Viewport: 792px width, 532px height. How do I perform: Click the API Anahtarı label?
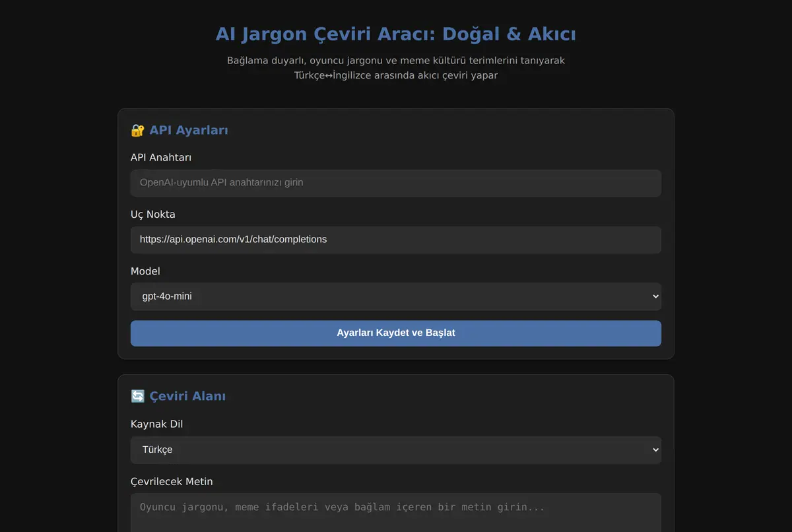click(x=161, y=157)
